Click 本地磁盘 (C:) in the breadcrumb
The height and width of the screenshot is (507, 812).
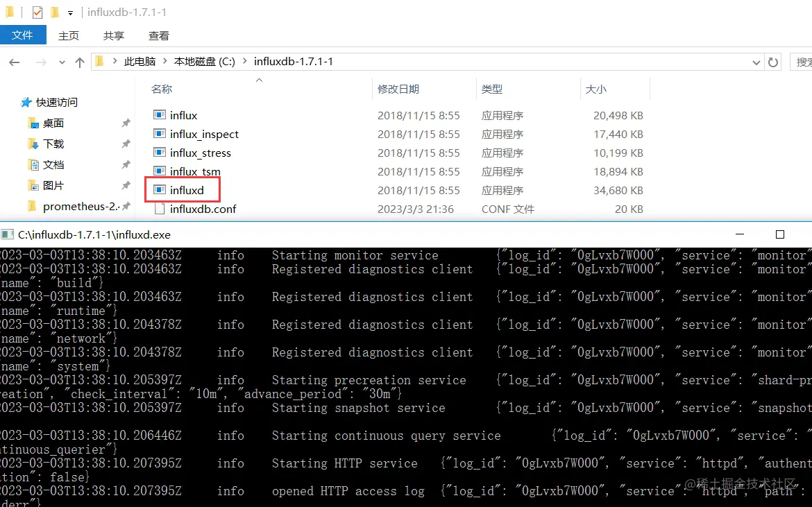(x=205, y=62)
